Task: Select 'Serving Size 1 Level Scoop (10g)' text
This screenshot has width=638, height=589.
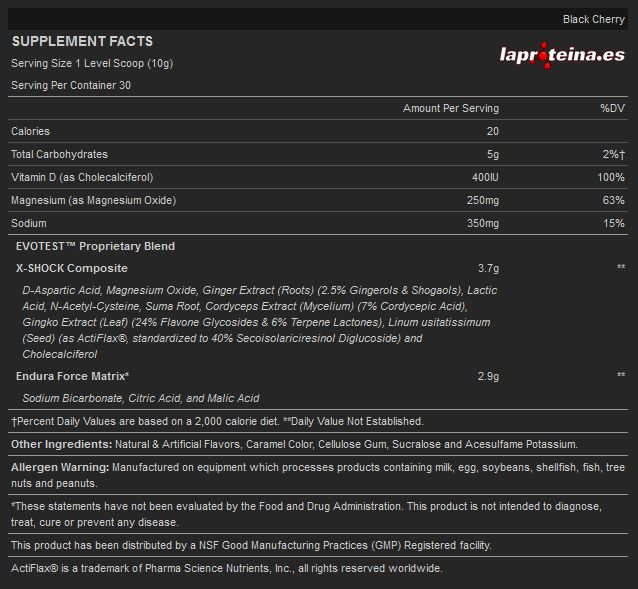Action: click(x=92, y=63)
